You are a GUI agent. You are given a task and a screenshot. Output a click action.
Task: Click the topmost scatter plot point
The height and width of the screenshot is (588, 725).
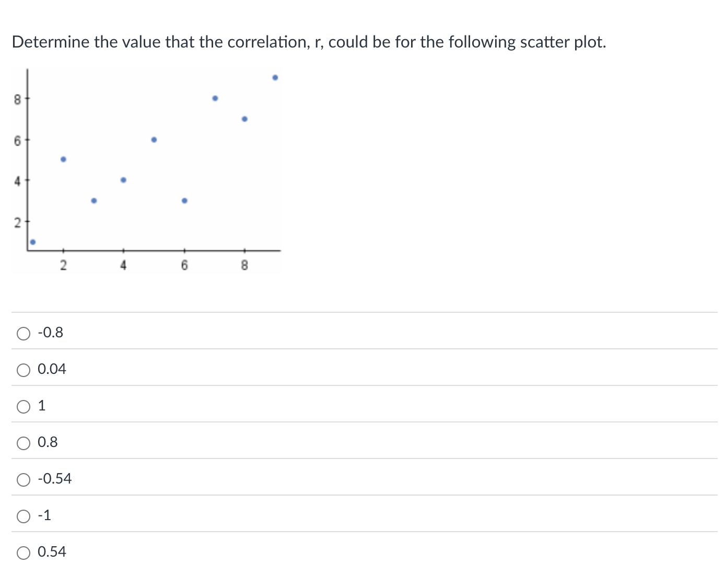[x=275, y=77]
